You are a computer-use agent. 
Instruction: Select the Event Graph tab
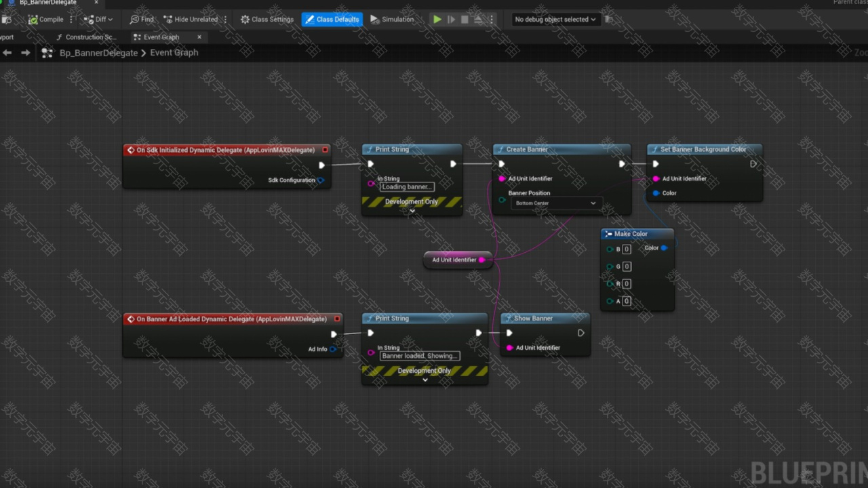coord(161,37)
